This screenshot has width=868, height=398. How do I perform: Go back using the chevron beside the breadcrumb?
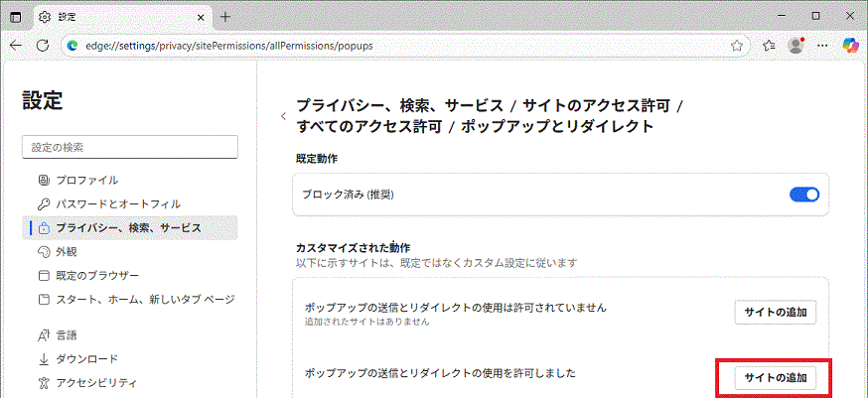click(283, 116)
